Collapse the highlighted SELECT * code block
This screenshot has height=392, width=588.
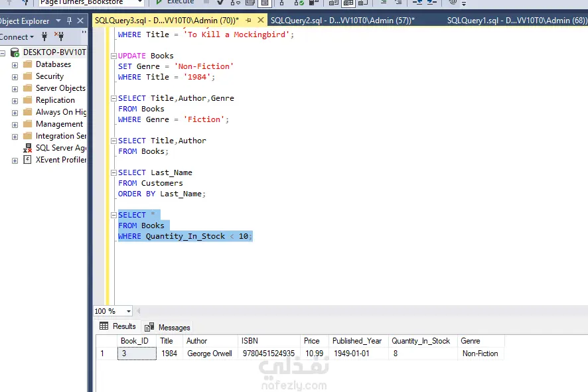[x=113, y=215]
